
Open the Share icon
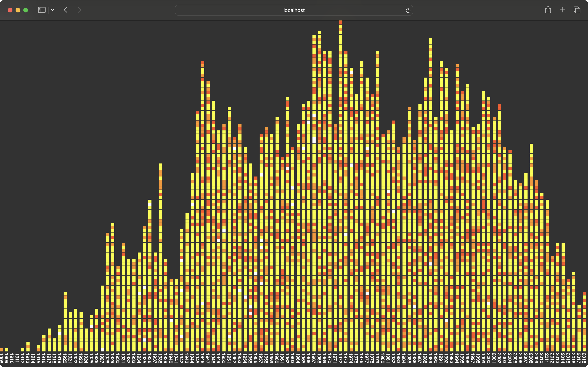coord(548,10)
